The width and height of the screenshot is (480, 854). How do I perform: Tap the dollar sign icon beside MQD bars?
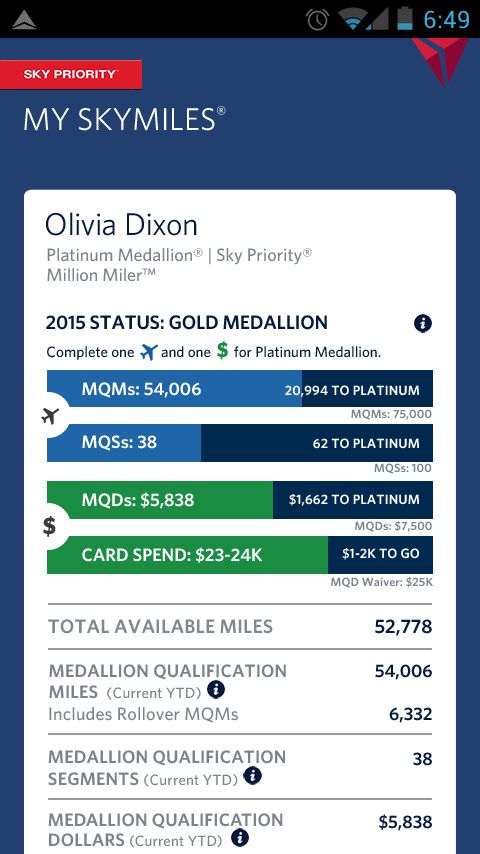tap(50, 527)
